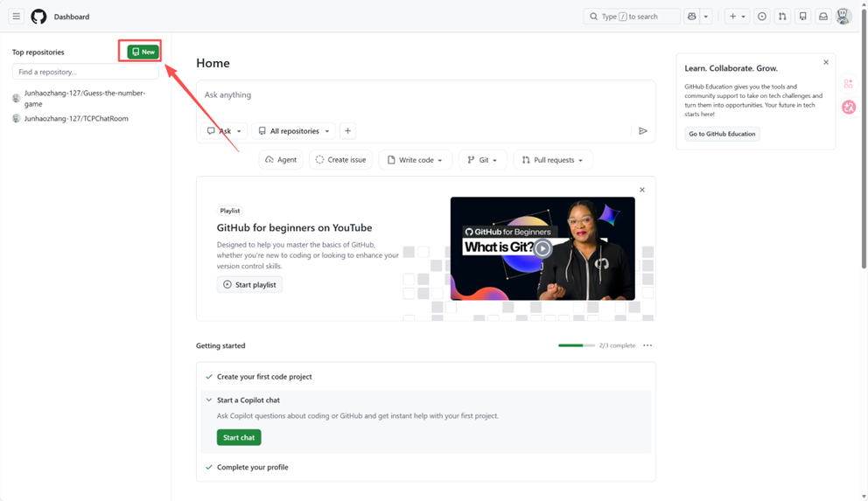Viewport: 868px width, 501px height.
Task: Click the 2/3 complete text
Action: tap(617, 345)
